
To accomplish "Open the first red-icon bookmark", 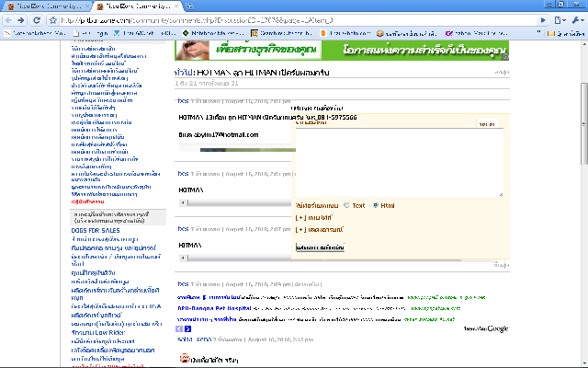I will pyautogui.click(x=35, y=33).
